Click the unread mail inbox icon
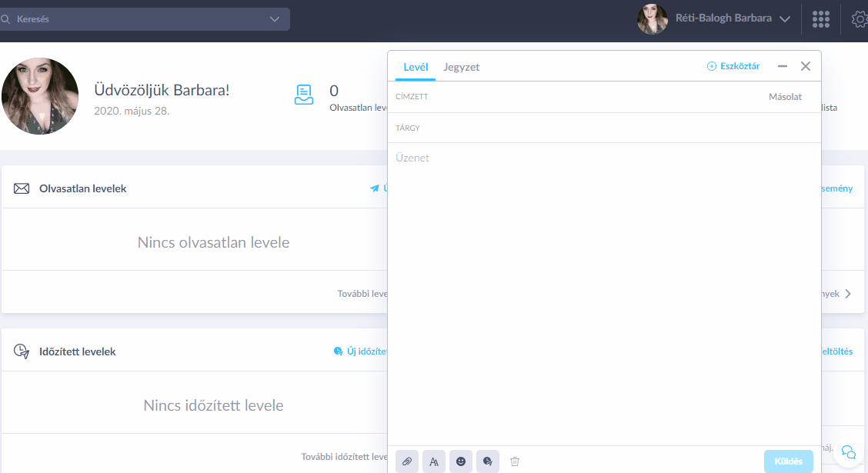The height and width of the screenshot is (473, 868). 304,95
